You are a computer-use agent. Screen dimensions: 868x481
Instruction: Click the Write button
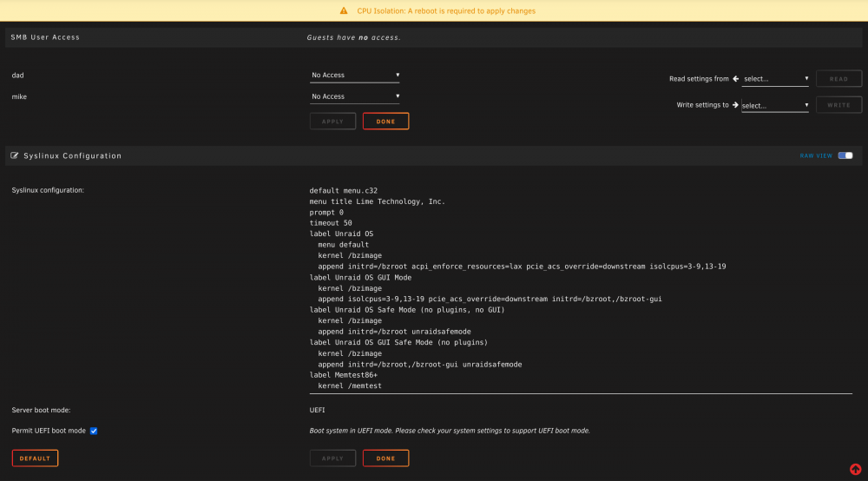click(838, 104)
